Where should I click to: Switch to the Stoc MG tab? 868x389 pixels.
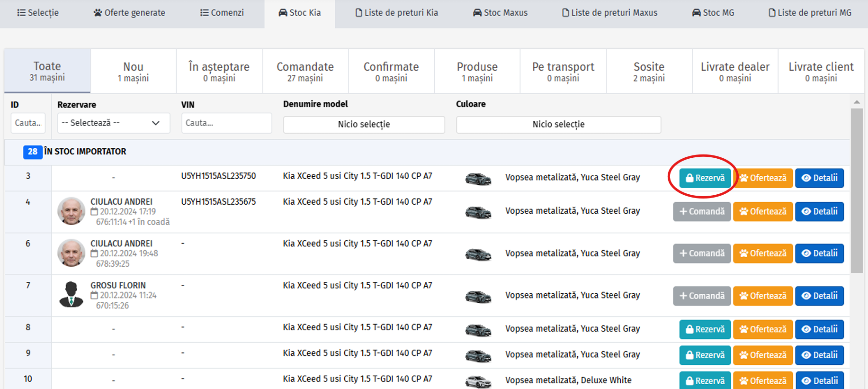coord(713,13)
